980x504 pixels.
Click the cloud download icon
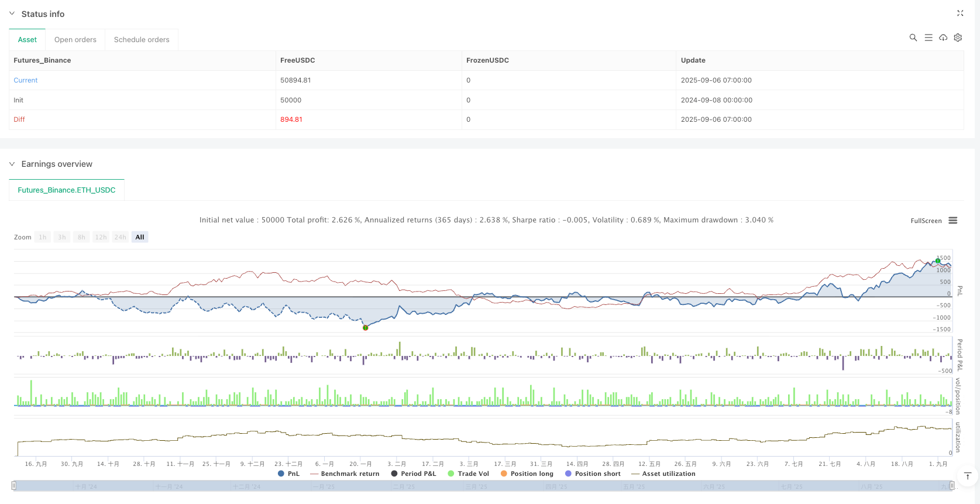pos(943,37)
